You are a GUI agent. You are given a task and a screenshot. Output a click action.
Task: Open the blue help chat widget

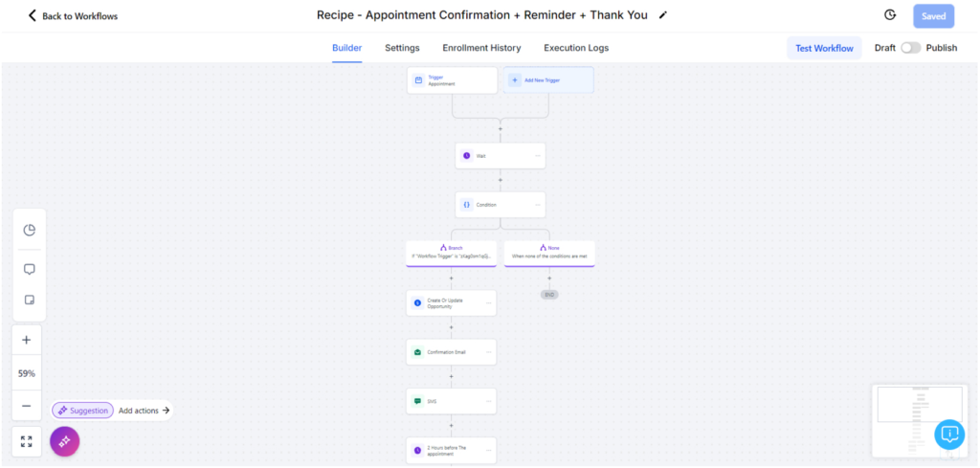949,434
